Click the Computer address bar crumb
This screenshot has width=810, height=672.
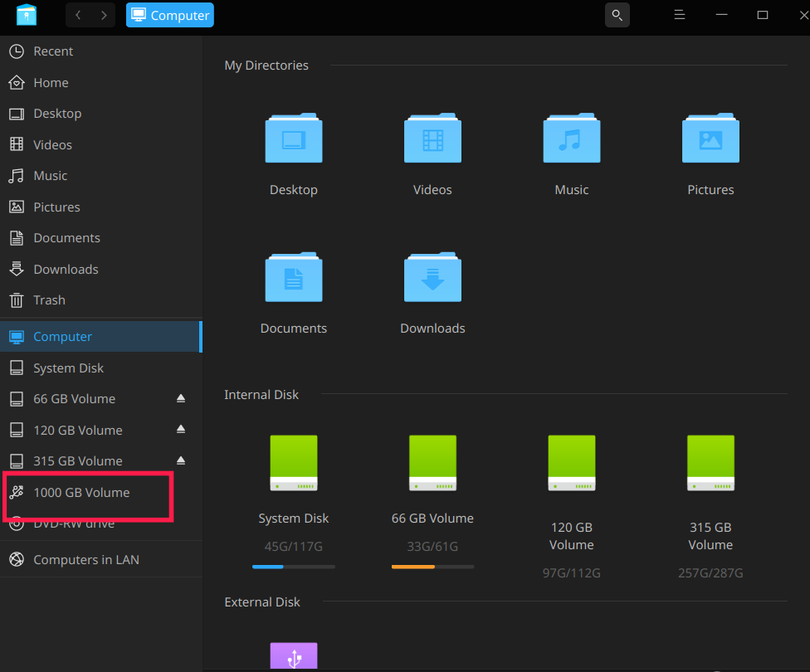tap(170, 15)
